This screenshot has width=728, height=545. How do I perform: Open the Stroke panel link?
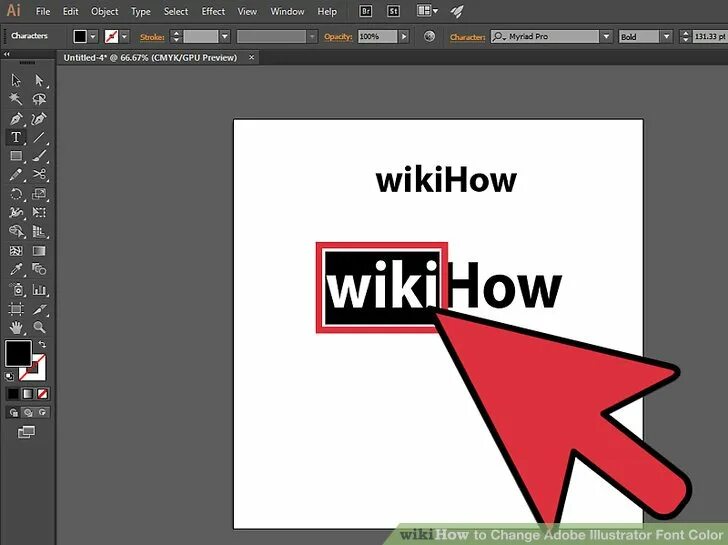point(152,37)
